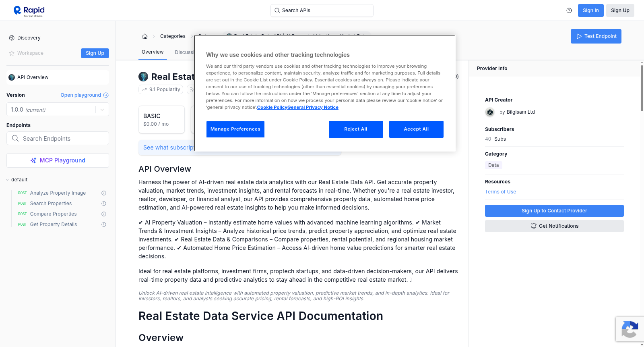Click the top-right Sign Up button

coord(620,10)
